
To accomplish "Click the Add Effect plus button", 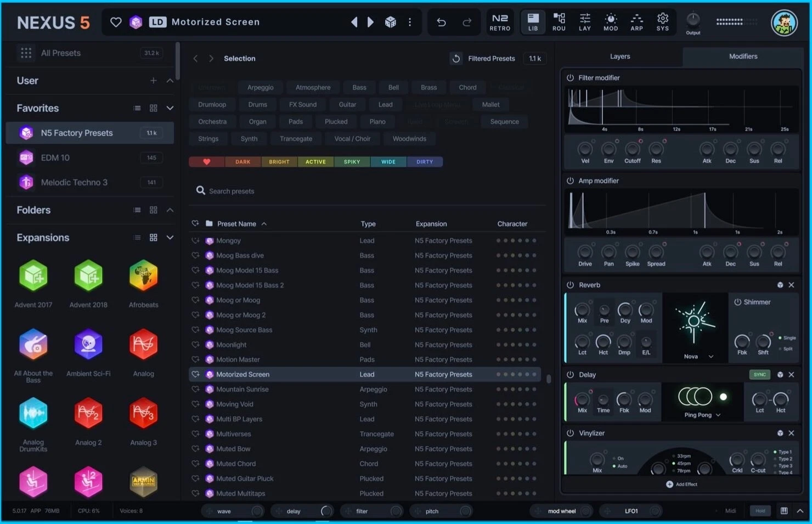I will click(x=669, y=484).
